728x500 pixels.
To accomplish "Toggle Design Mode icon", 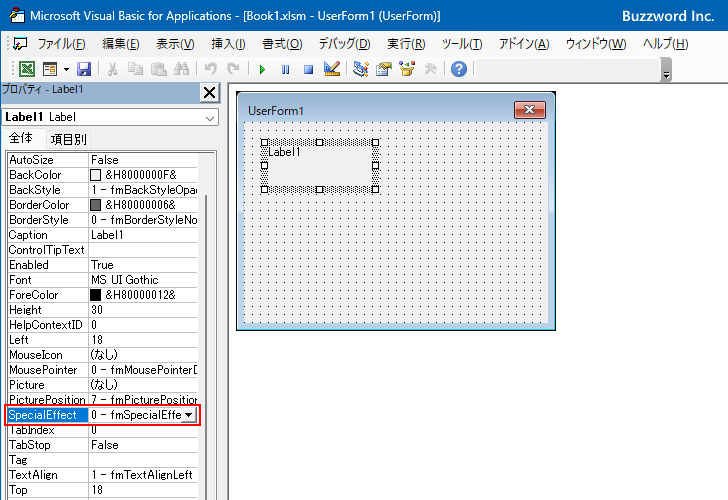I will (332, 69).
